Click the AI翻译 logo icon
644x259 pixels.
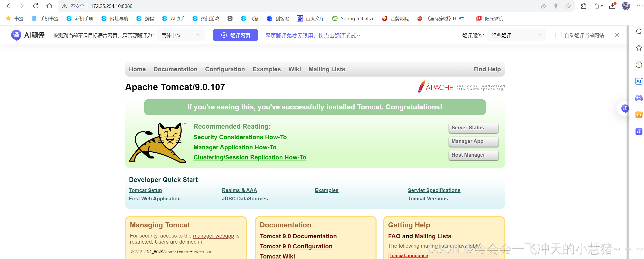click(x=16, y=35)
